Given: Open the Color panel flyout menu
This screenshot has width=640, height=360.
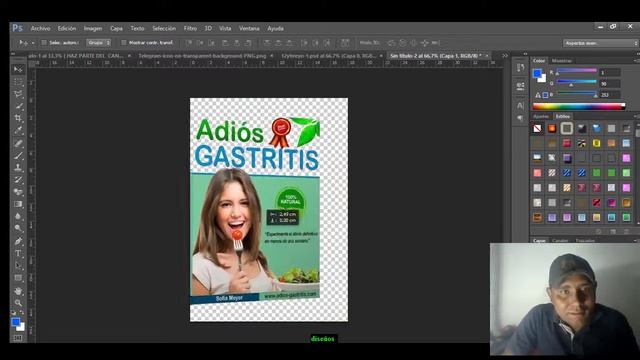Looking at the screenshot, I should click(636, 60).
